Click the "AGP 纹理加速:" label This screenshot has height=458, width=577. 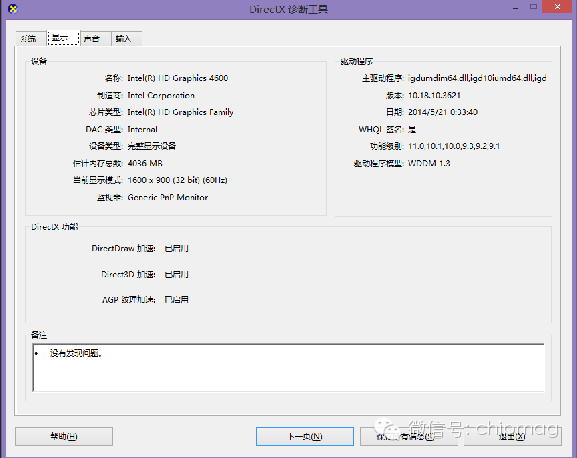(129, 299)
